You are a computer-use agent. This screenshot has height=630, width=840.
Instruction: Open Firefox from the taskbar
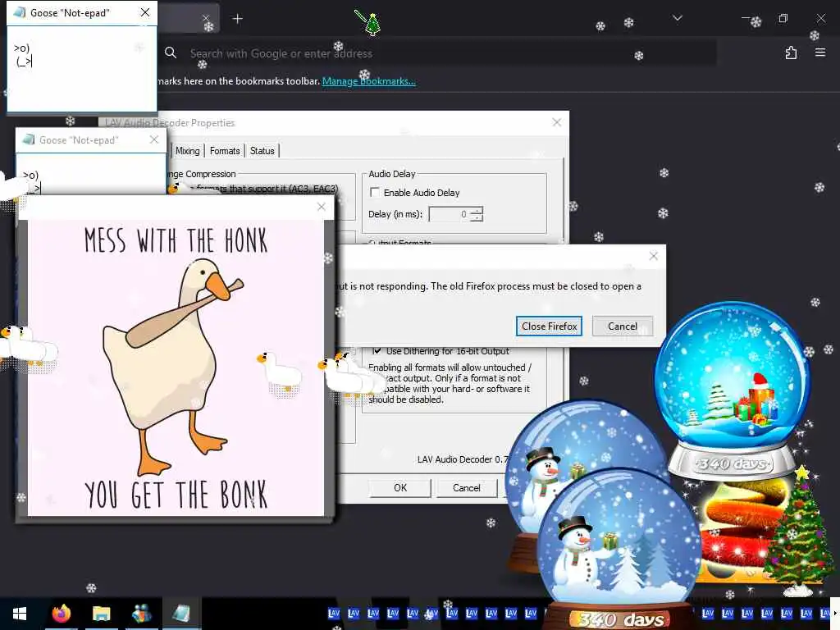click(x=61, y=614)
